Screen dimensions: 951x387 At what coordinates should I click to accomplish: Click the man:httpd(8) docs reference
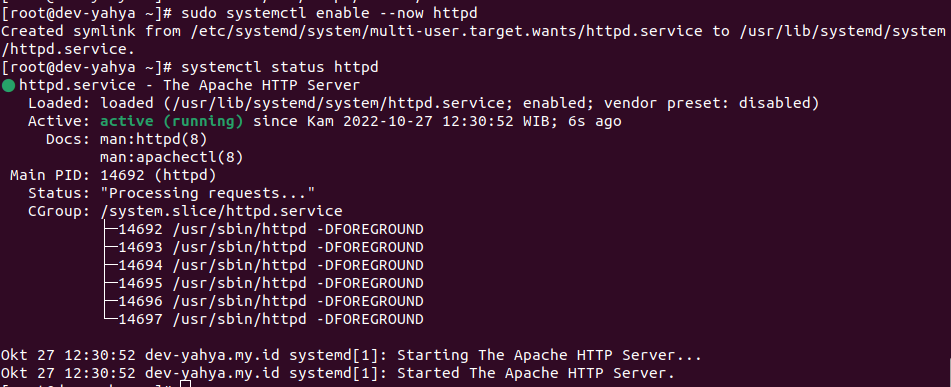[x=153, y=140]
